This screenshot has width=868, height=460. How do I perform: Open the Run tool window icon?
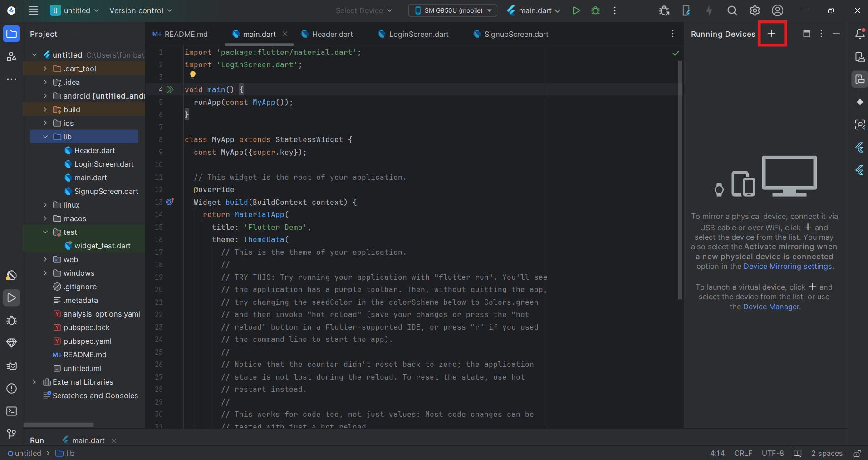click(x=11, y=298)
